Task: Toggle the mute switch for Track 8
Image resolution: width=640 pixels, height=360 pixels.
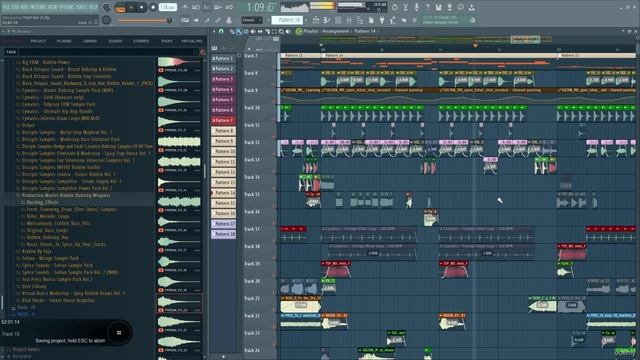Action: [x=273, y=84]
